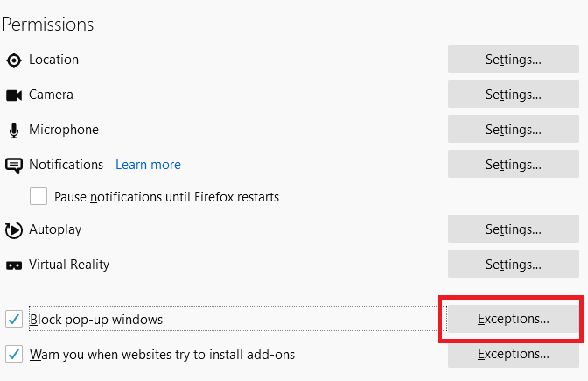Viewport: 588px width, 381px height.
Task: Click the Microphone icon
Action: tap(14, 131)
